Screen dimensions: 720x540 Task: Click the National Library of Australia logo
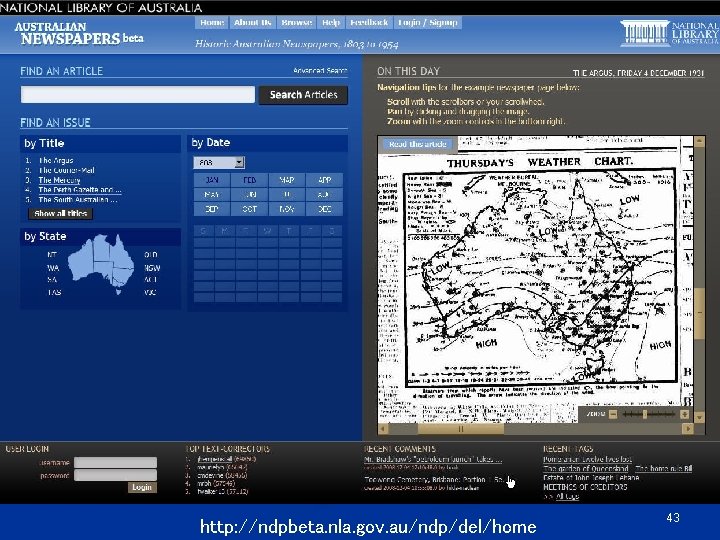point(669,33)
